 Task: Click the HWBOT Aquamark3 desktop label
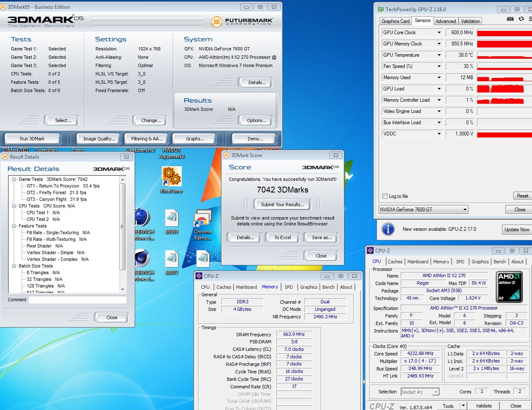point(171,153)
